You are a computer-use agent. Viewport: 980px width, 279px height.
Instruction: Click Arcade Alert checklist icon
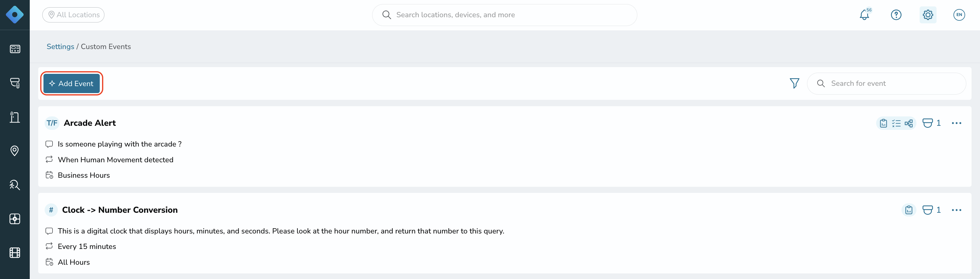click(x=896, y=123)
